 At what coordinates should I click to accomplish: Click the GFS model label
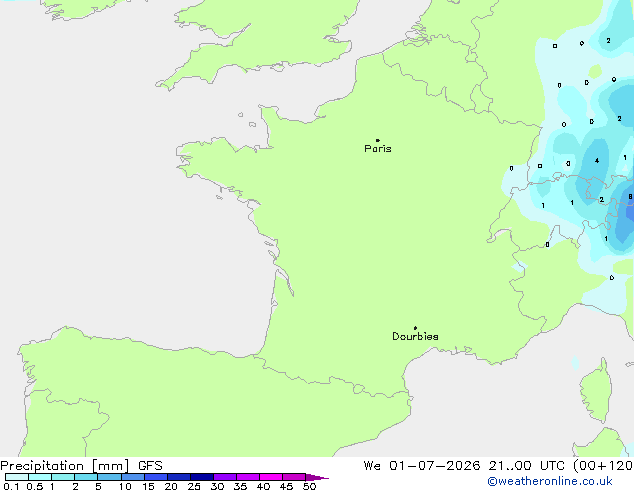point(150,466)
